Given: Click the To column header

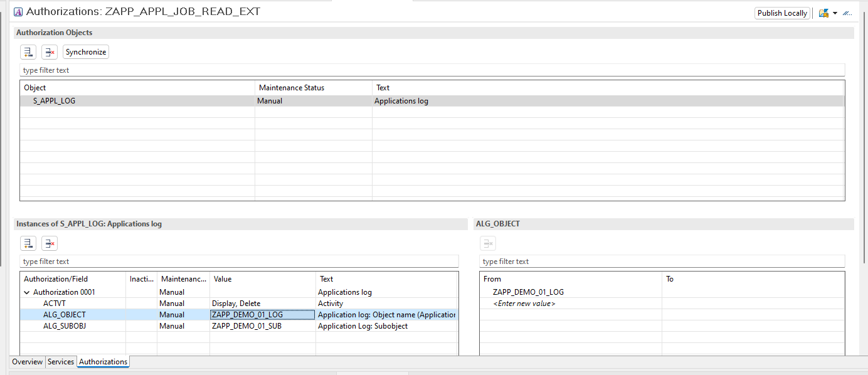Looking at the screenshot, I should click(753, 279).
